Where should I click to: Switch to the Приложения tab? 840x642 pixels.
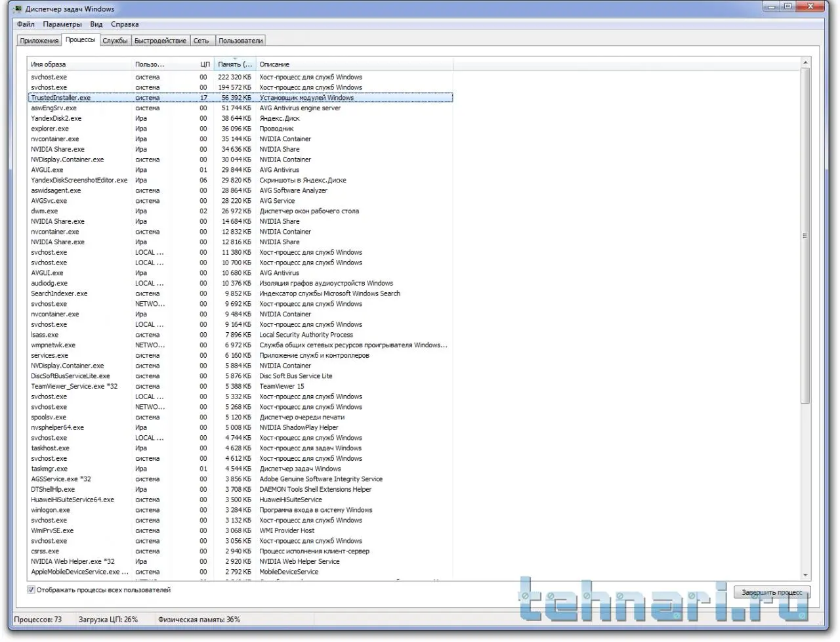pos(39,41)
